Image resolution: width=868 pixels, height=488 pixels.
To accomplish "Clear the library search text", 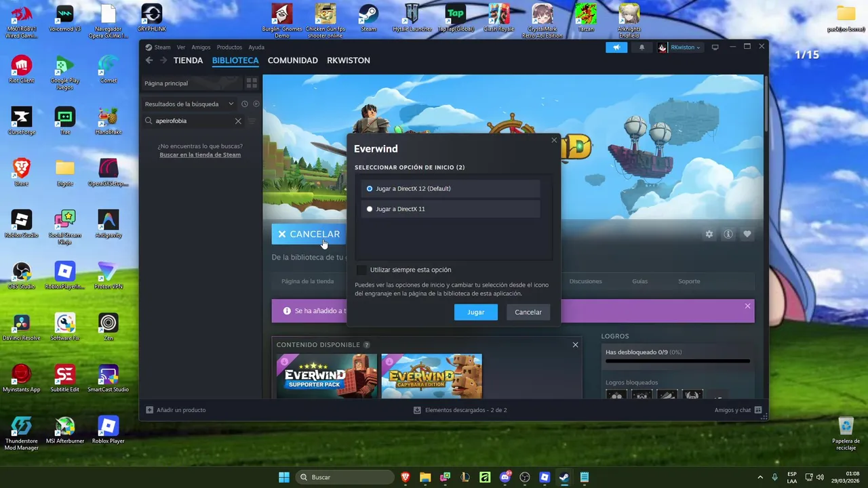I will [x=238, y=121].
